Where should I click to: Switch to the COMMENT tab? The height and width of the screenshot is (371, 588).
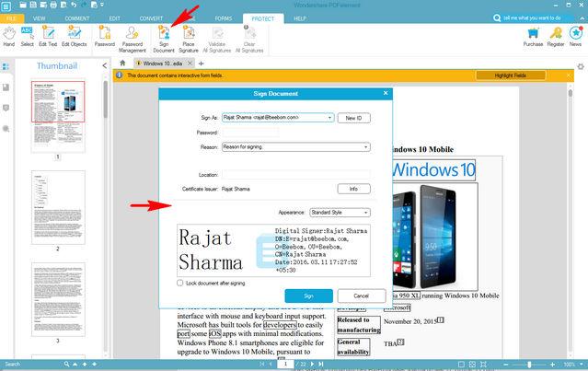pyautogui.click(x=77, y=18)
